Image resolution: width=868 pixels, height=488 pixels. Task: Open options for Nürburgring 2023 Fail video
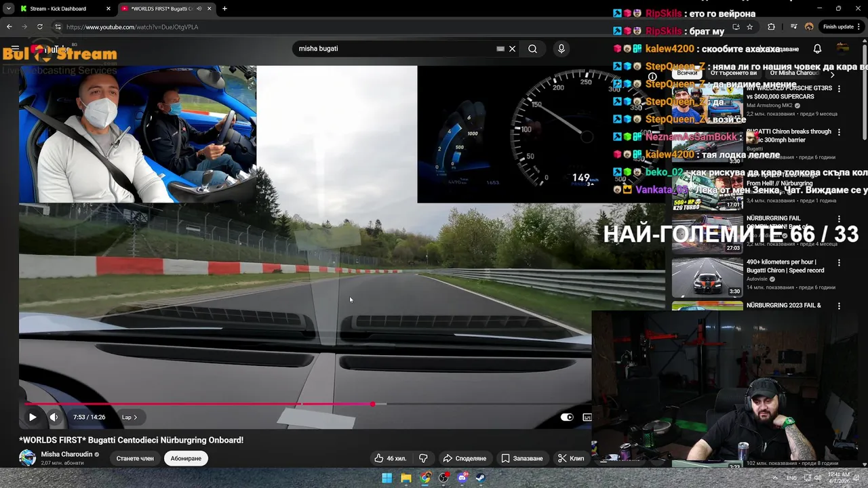coord(839,306)
